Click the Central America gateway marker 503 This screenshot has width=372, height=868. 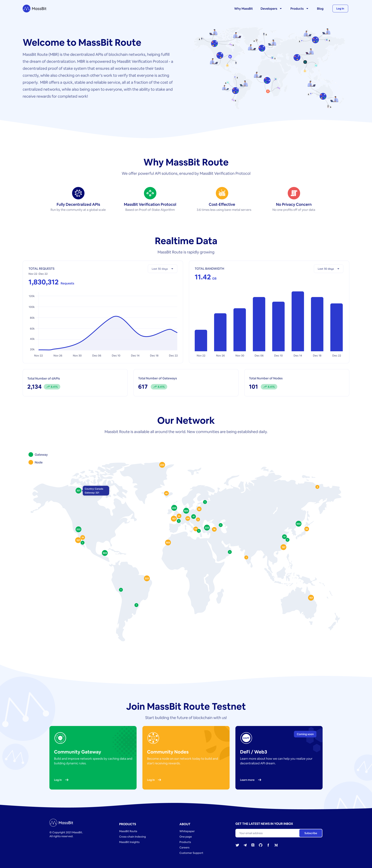coord(105,553)
